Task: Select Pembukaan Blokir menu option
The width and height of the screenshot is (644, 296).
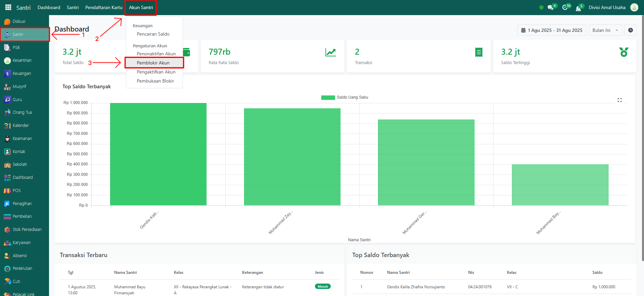Action: click(x=155, y=81)
